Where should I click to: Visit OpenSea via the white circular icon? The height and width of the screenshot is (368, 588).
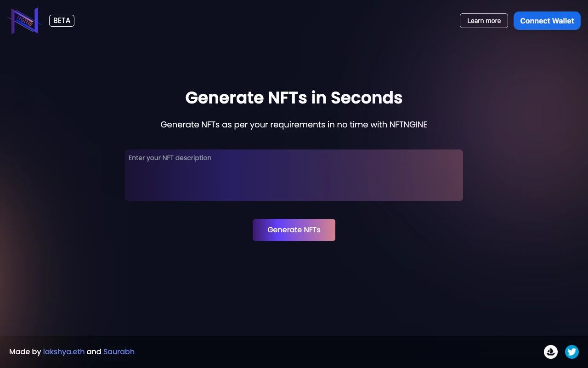(x=550, y=351)
